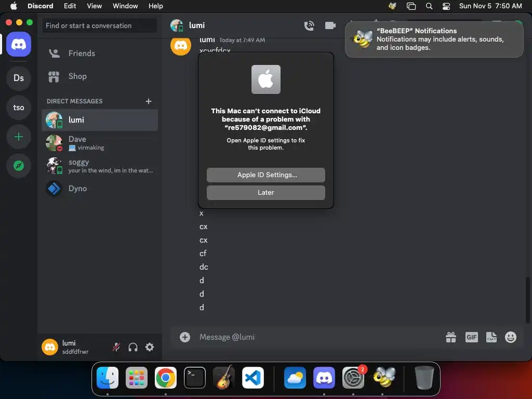Open Google Chrome from the Dock
This screenshot has height=399, width=532.
[x=166, y=378]
